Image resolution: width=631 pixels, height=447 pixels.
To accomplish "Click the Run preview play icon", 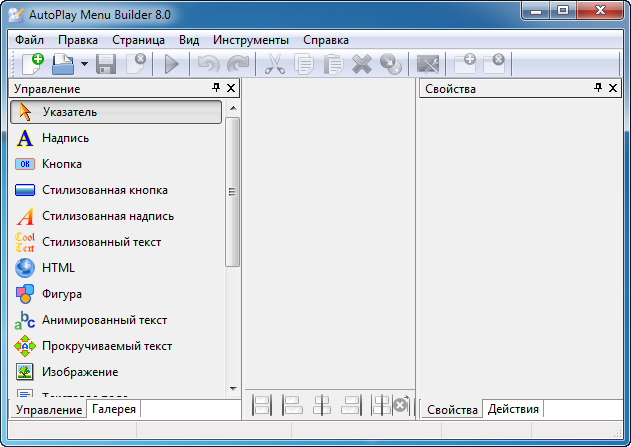I will click(x=172, y=65).
